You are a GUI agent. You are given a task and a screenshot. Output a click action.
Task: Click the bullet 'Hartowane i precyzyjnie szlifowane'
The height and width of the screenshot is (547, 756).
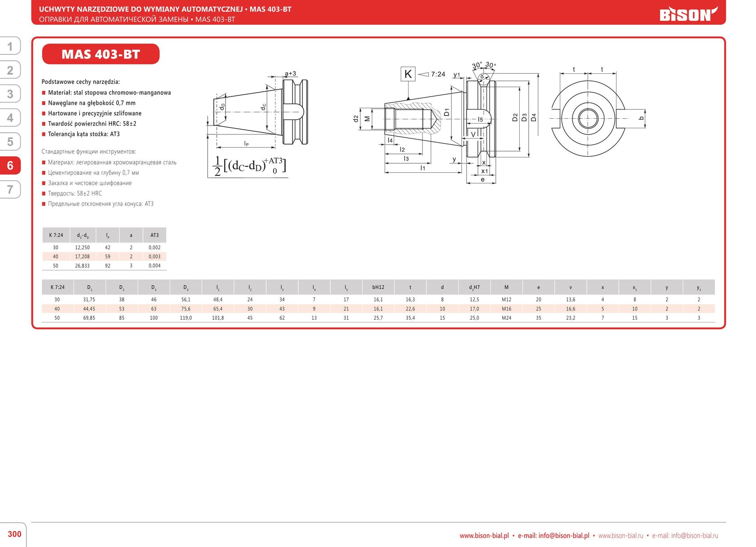pos(95,113)
